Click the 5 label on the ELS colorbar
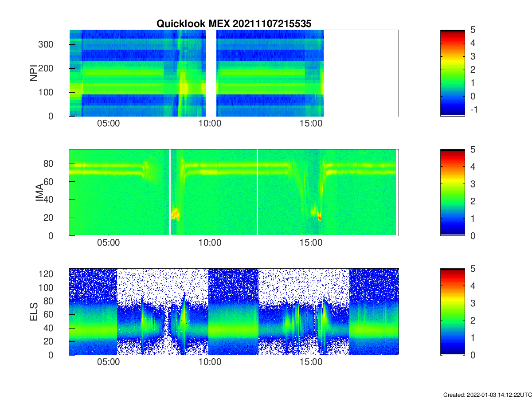The height and width of the screenshot is (399, 532). (473, 269)
